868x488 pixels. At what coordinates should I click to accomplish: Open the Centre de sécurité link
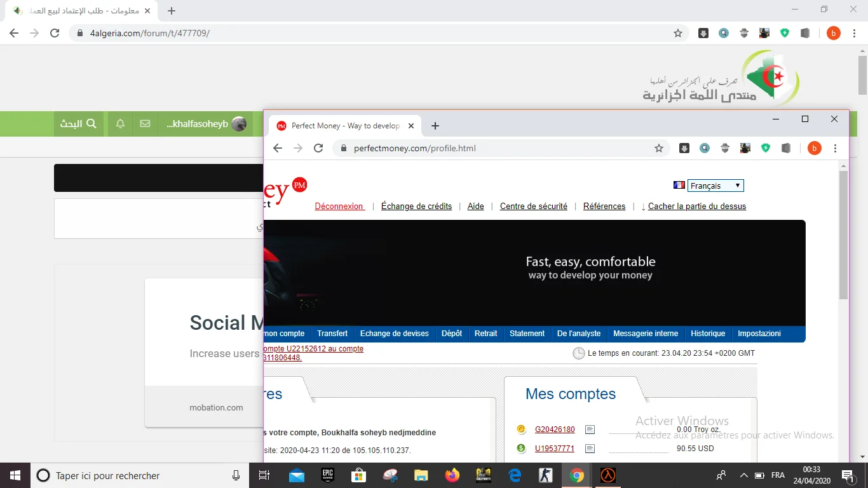[533, 206]
